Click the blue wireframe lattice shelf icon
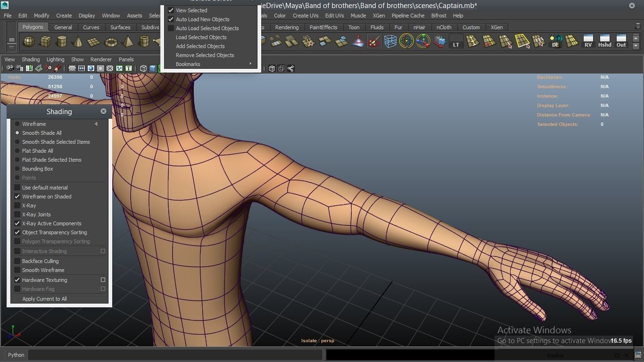The width and height of the screenshot is (644, 362). tap(390, 42)
